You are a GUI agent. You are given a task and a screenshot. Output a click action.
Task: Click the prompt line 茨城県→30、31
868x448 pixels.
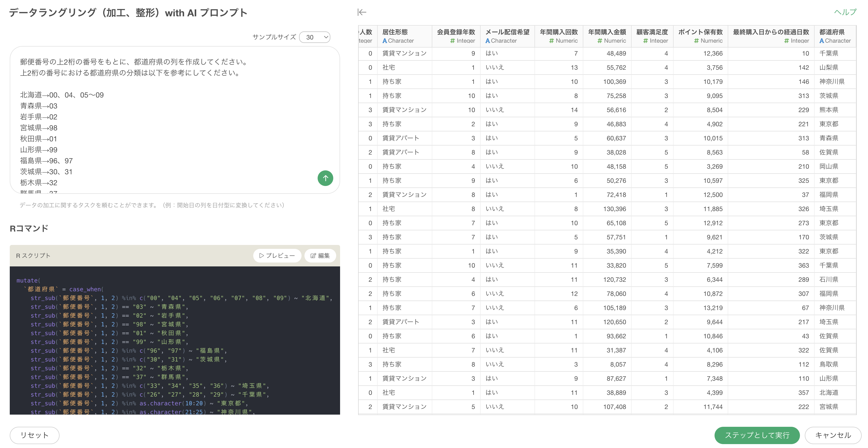pos(46,172)
